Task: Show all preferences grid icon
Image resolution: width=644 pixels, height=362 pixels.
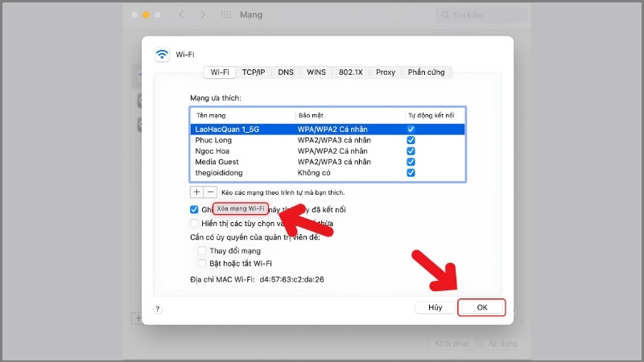Action: pos(226,14)
